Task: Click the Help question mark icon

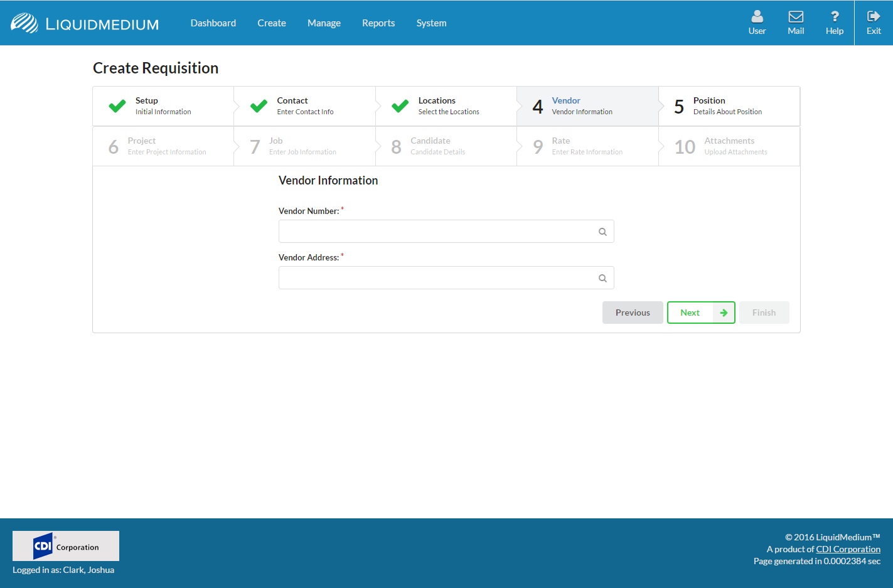Action: click(x=834, y=17)
